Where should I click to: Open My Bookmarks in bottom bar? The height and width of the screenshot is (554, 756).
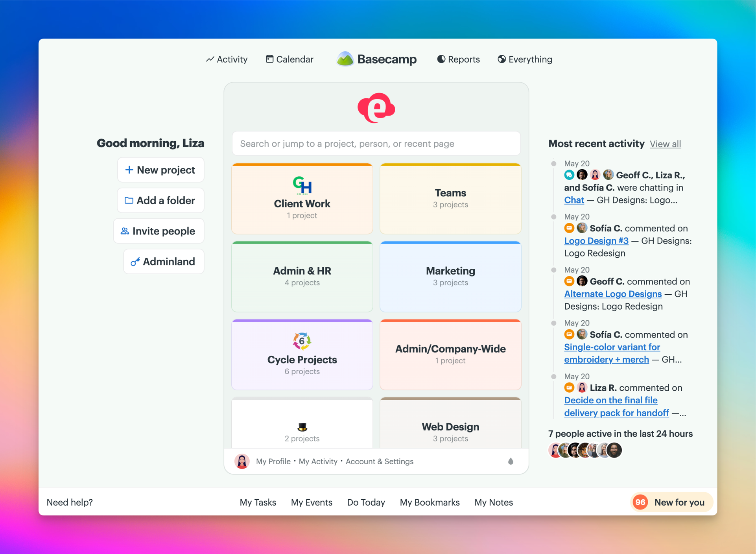tap(430, 502)
